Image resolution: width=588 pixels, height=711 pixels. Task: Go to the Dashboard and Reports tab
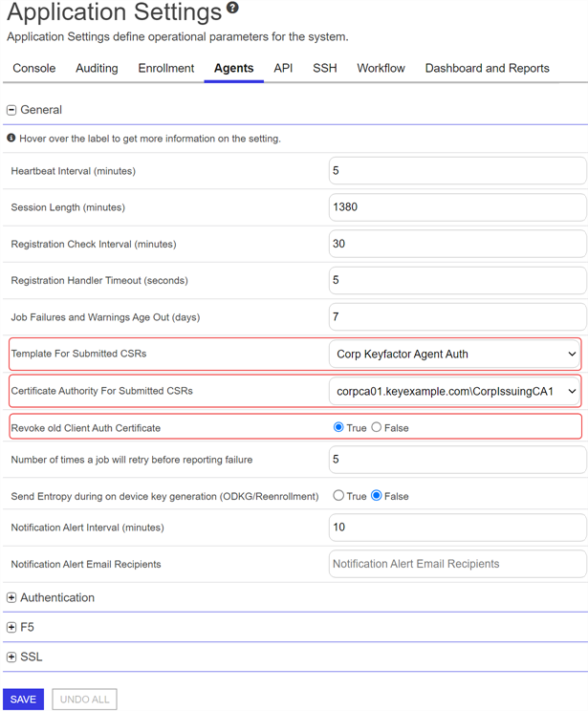click(487, 69)
